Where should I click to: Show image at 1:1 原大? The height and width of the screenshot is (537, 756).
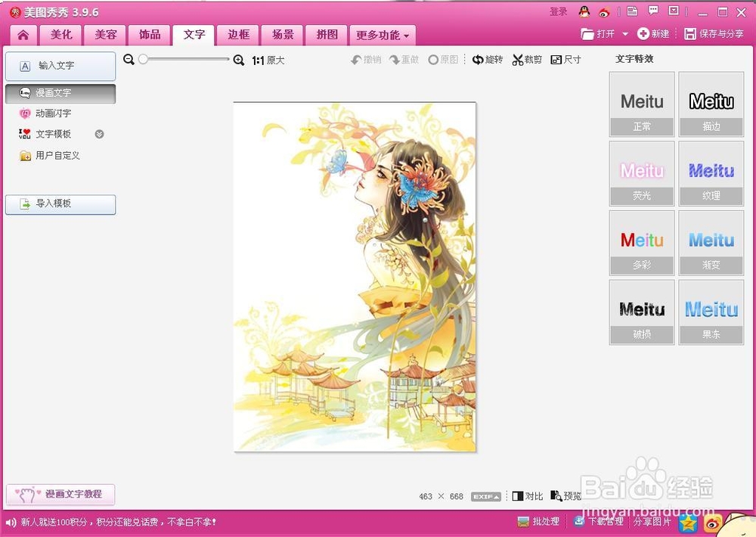[x=268, y=61]
